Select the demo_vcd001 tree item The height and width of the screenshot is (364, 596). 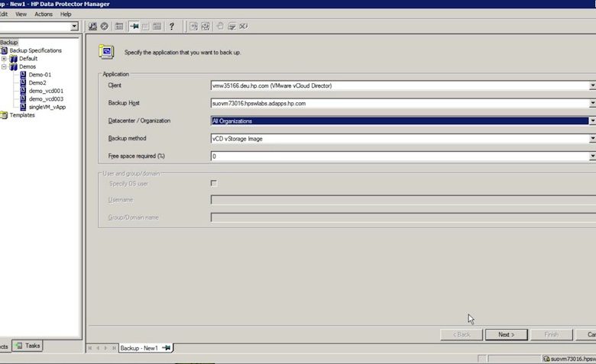click(46, 91)
